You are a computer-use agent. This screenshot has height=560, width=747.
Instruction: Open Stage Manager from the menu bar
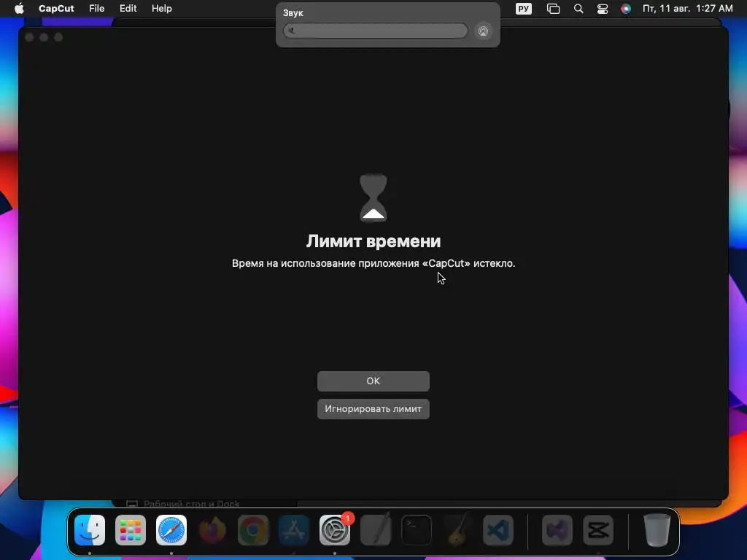pos(553,9)
